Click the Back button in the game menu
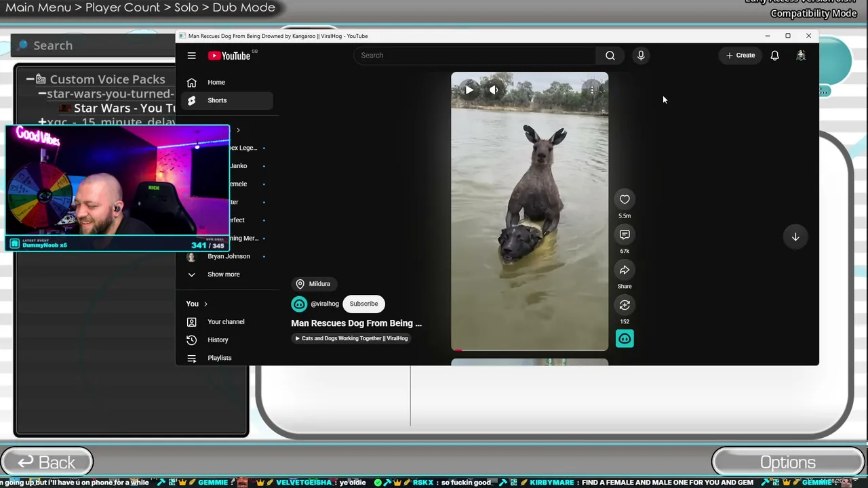The width and height of the screenshot is (868, 488). [x=46, y=462]
